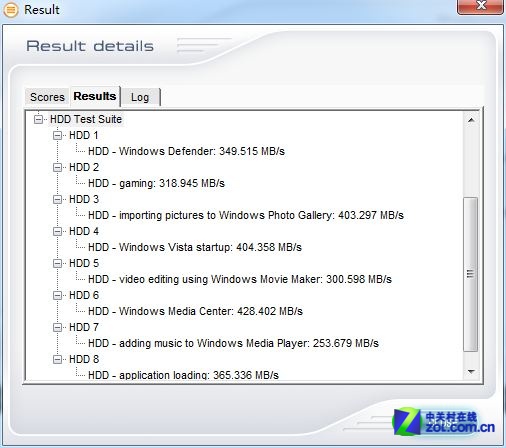The width and height of the screenshot is (506, 448).
Task: Collapse the HDD 1 node
Action: (x=58, y=135)
